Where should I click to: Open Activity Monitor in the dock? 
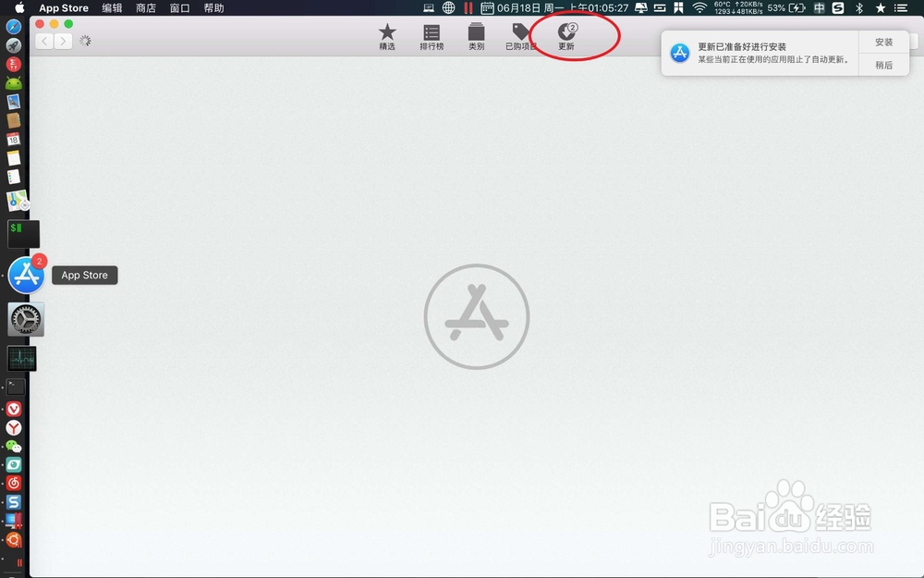[22, 359]
